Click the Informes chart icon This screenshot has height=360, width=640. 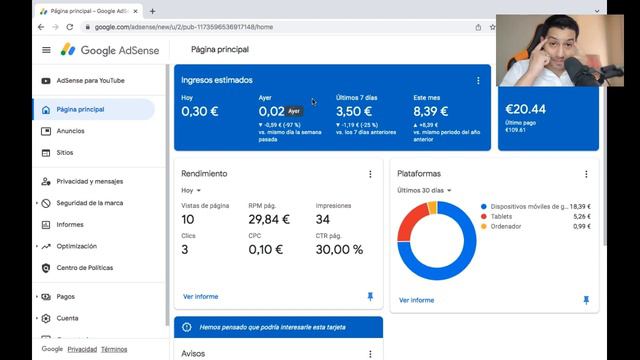tap(46, 225)
